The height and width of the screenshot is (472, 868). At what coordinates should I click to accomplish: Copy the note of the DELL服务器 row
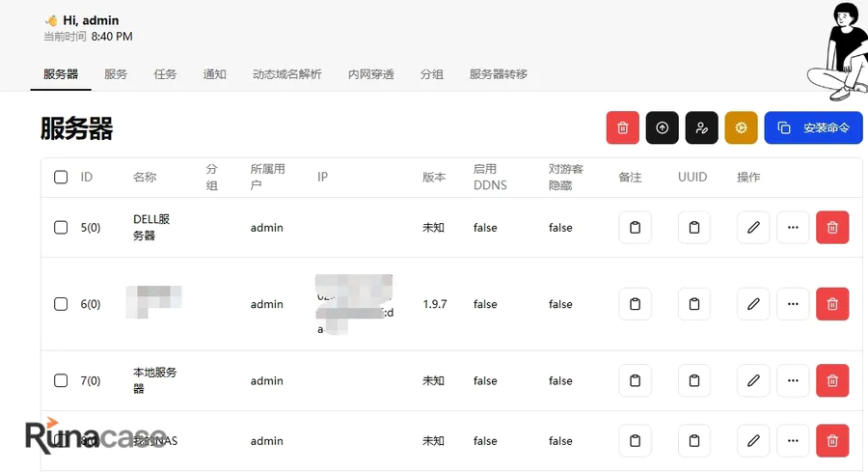coord(635,227)
